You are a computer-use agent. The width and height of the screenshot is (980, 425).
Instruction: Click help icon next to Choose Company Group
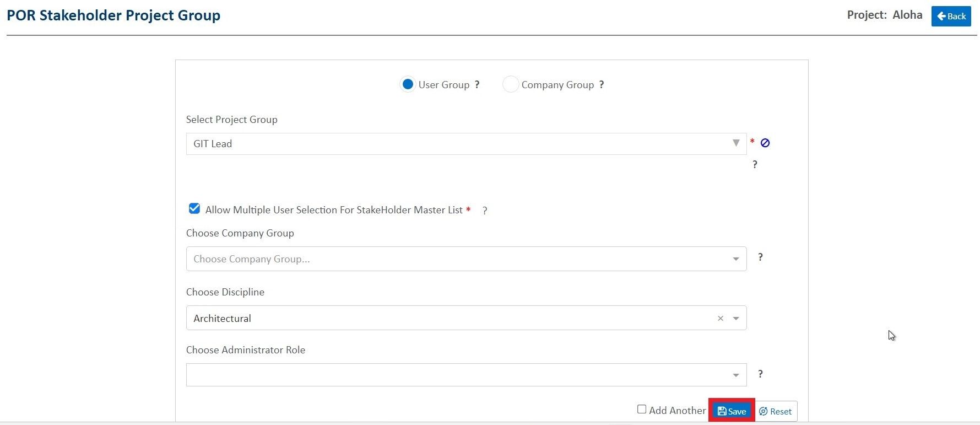coord(760,257)
